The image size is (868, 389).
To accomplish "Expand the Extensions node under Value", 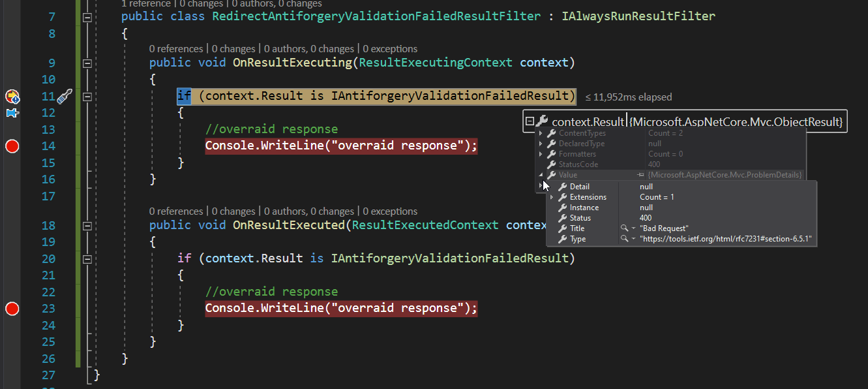I will click(552, 196).
